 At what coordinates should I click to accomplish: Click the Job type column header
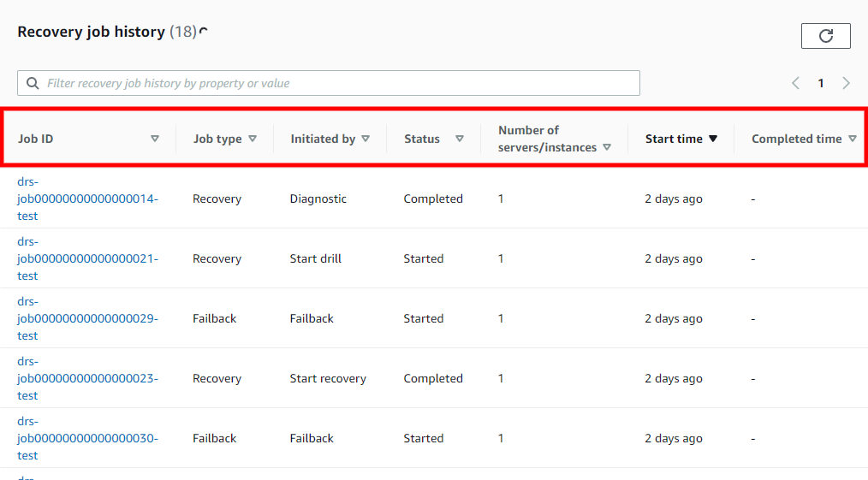pos(217,139)
